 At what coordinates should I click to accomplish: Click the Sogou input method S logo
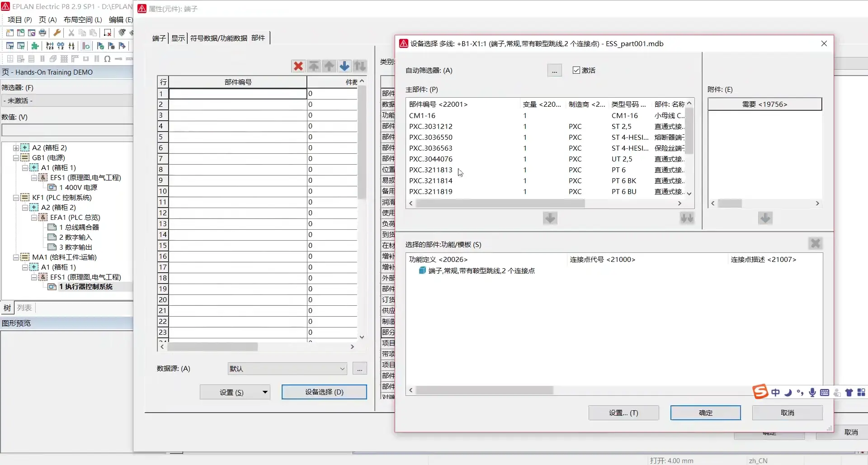[760, 392]
